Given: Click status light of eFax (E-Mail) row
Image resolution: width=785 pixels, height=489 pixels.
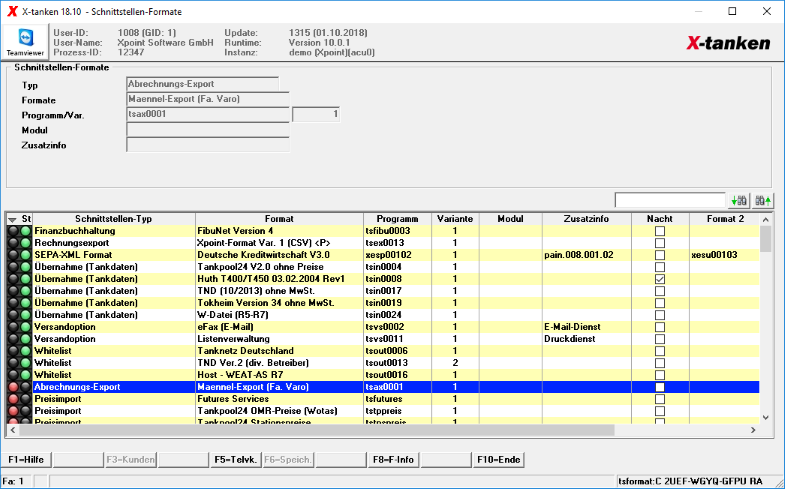Looking at the screenshot, I should point(25,327).
